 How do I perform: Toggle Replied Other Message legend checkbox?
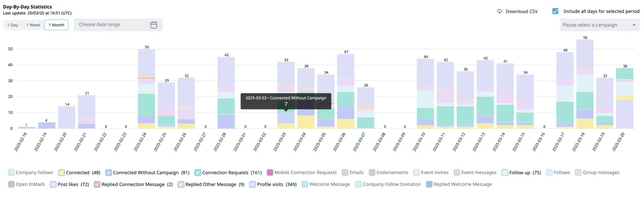point(181,184)
